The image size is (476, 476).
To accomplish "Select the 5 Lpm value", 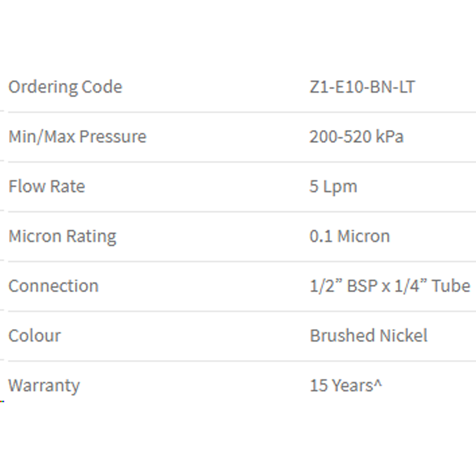I will (x=333, y=187).
